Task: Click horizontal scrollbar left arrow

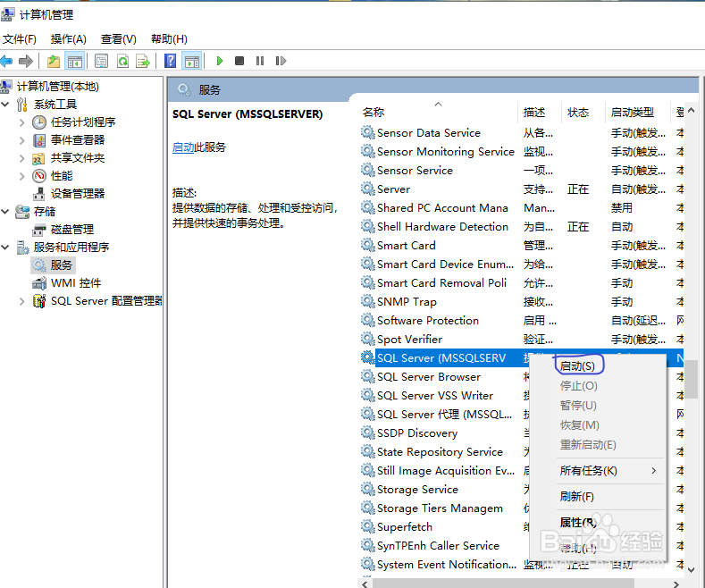Action: [x=365, y=584]
